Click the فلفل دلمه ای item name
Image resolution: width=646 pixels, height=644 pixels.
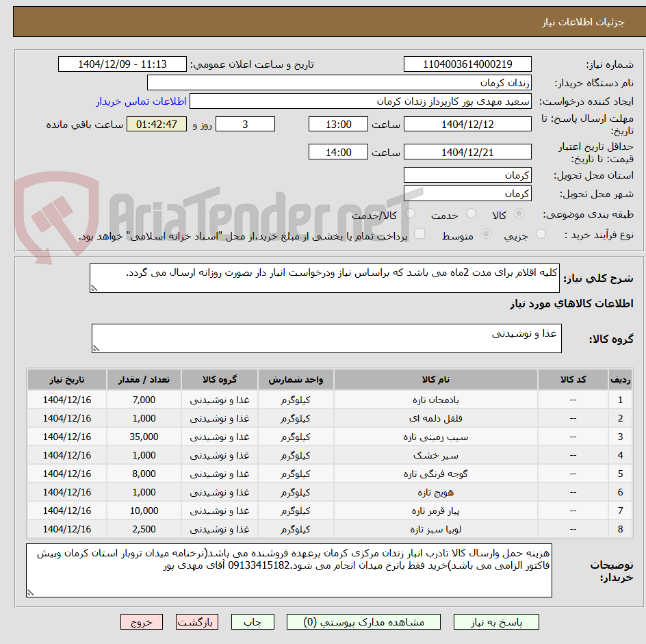(x=435, y=418)
